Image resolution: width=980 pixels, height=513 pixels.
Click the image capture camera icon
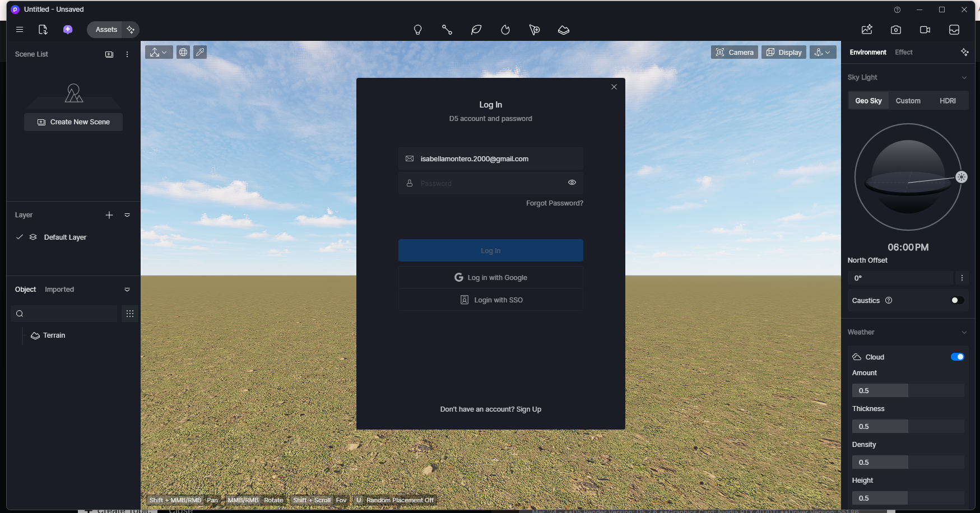(896, 30)
